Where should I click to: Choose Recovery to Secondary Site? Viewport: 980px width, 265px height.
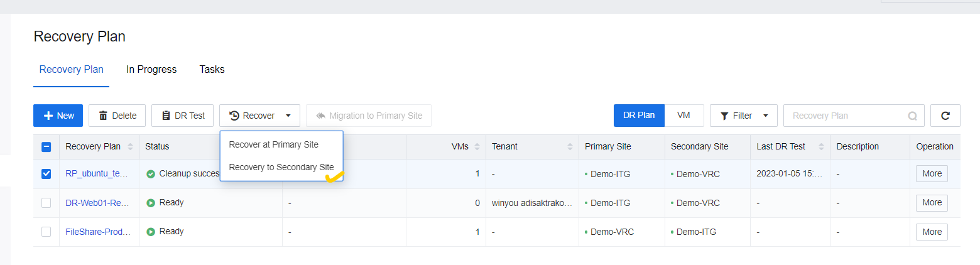tap(281, 168)
